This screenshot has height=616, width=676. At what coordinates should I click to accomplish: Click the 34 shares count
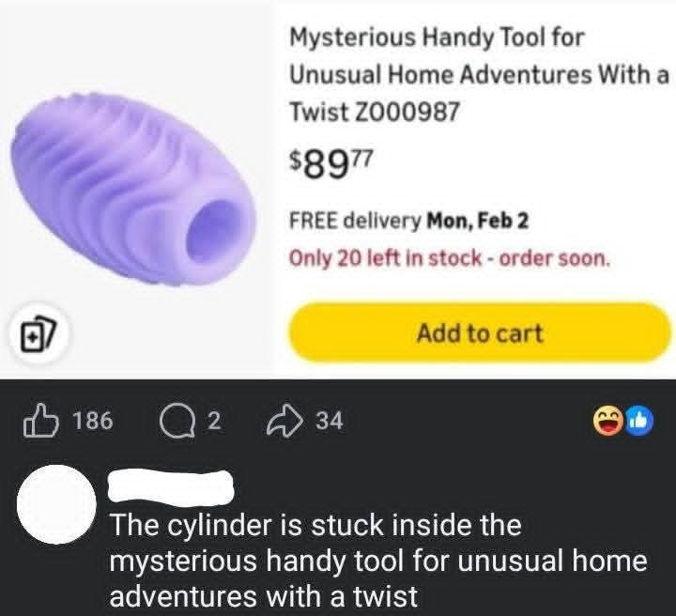(330, 421)
